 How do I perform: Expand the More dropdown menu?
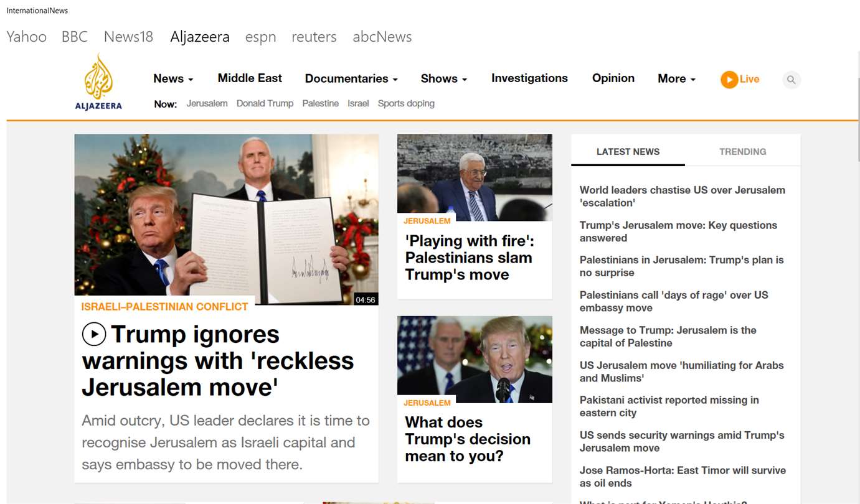[x=676, y=78]
